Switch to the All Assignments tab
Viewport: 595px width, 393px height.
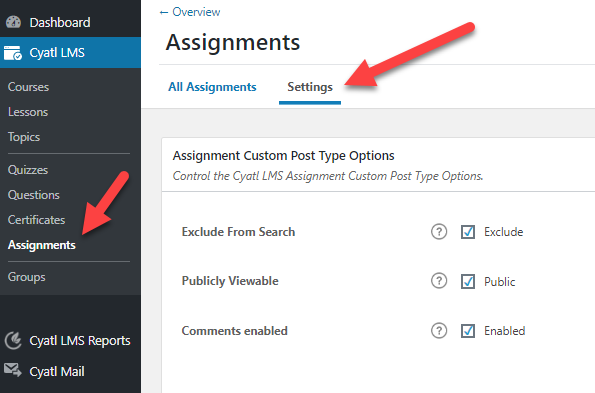(x=212, y=87)
